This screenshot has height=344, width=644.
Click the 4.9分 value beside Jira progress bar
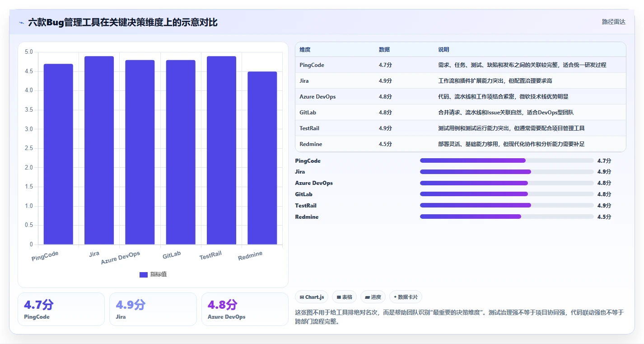[x=604, y=172]
